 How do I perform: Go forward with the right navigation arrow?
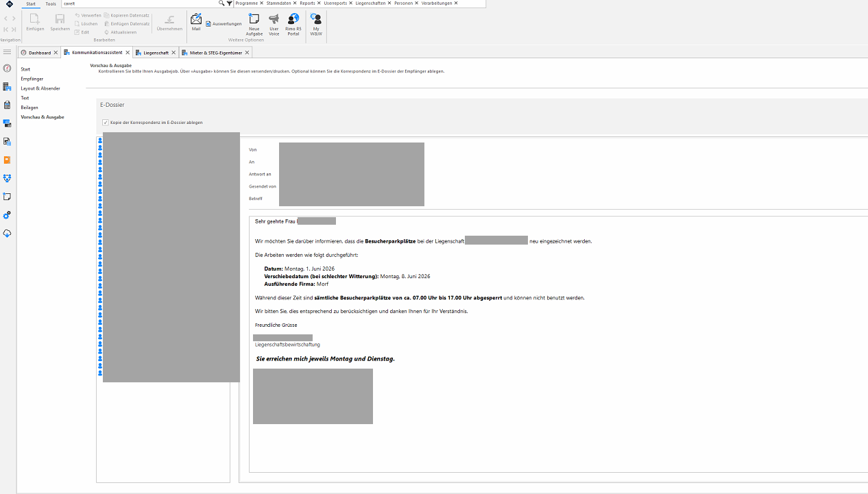(x=14, y=18)
